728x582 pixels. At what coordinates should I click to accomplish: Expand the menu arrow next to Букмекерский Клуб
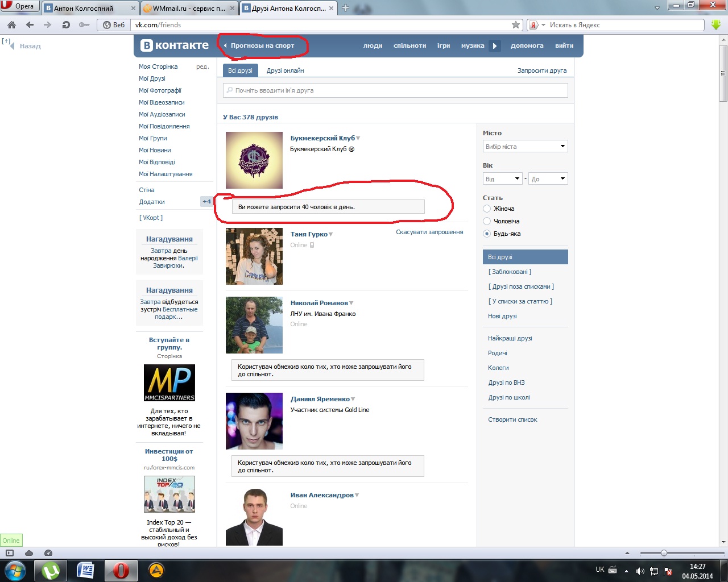click(x=358, y=138)
